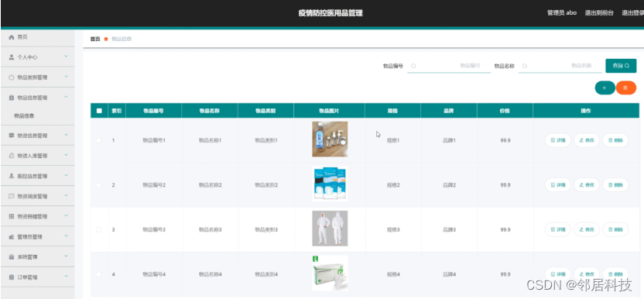Tick the checkbox for row 物品编号4

(x=98, y=274)
